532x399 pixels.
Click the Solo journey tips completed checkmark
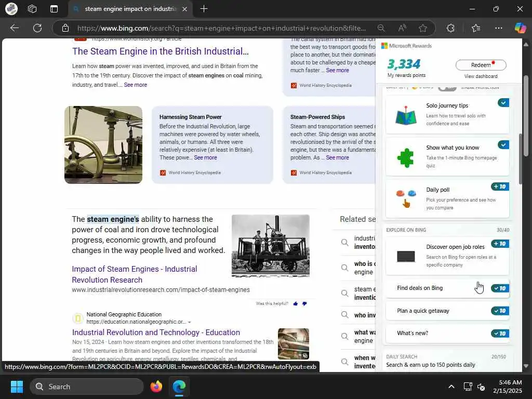(503, 102)
